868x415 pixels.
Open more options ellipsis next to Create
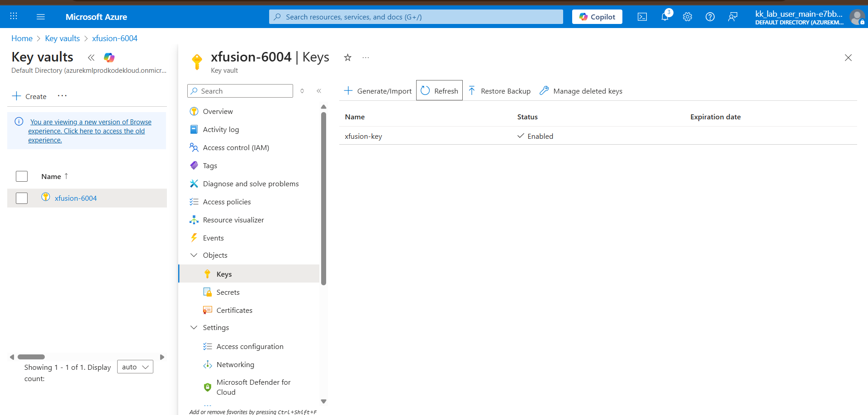pyautogui.click(x=62, y=96)
